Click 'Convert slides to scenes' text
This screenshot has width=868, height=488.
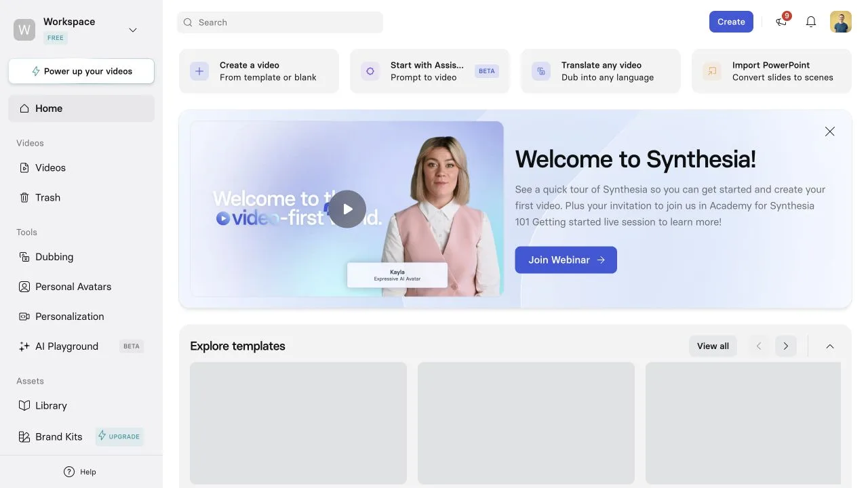point(783,77)
